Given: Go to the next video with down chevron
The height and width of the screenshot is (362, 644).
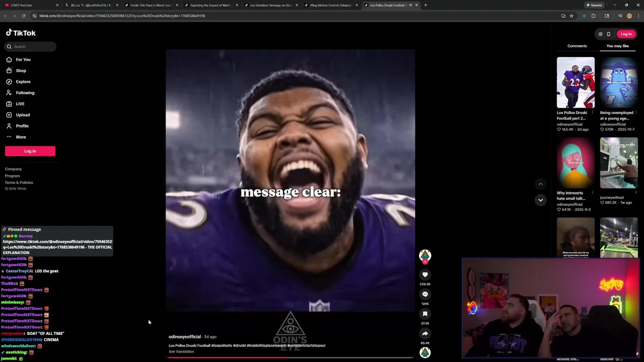Looking at the screenshot, I should [540, 200].
